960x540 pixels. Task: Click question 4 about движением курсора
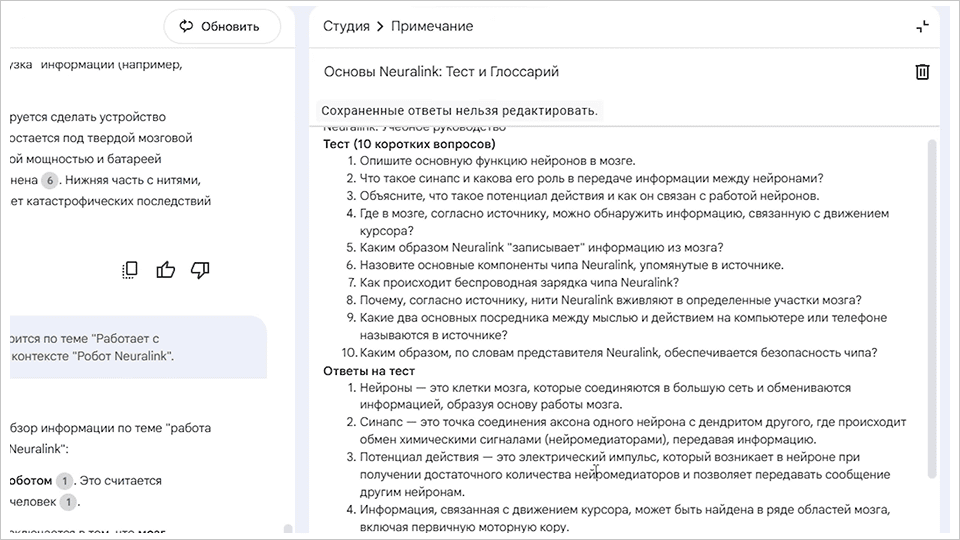tap(624, 222)
